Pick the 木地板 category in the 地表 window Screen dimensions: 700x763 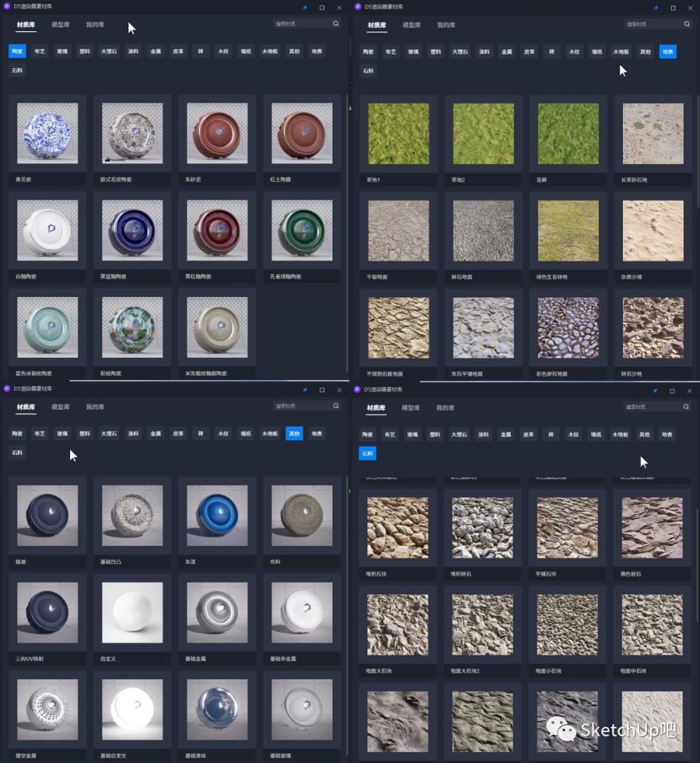pyautogui.click(x=621, y=52)
